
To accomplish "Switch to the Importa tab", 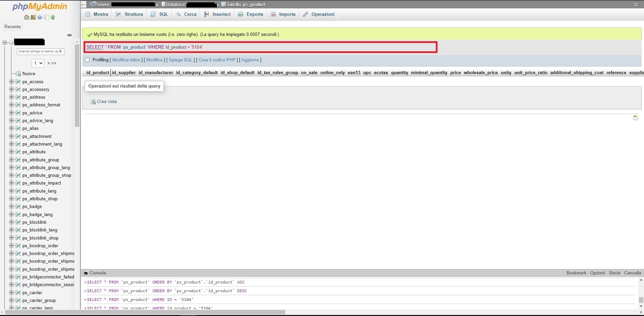I will [283, 14].
